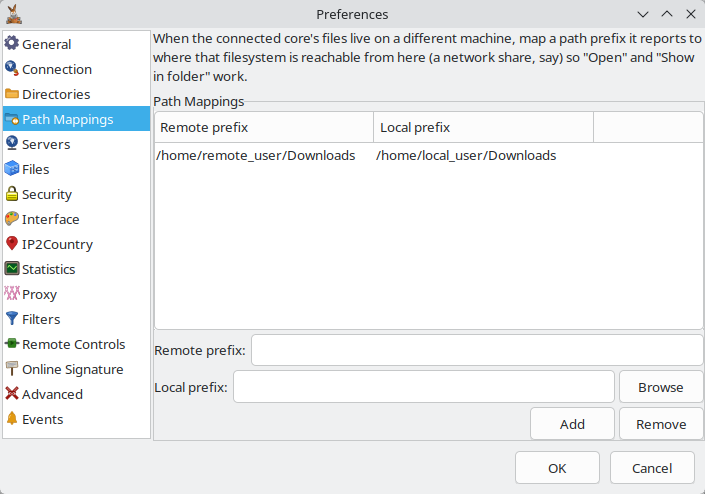The image size is (705, 494).
Task: Select the Proxy settings page
Action: point(40,294)
